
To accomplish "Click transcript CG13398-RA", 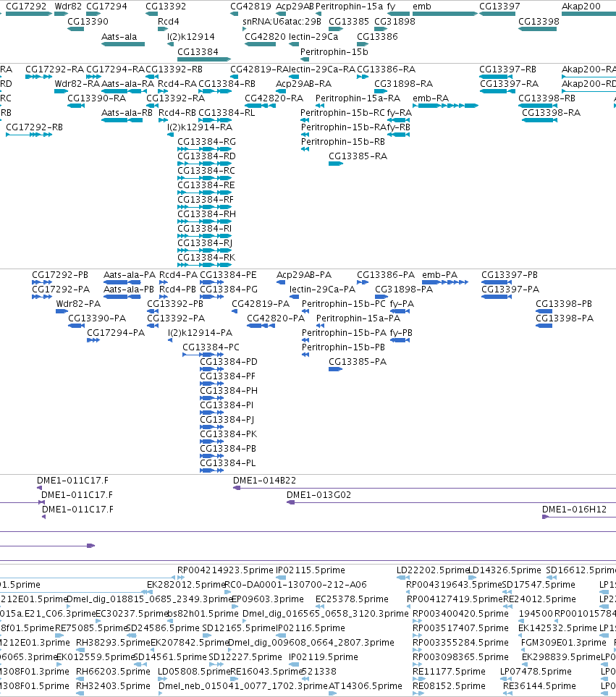I will point(539,120).
